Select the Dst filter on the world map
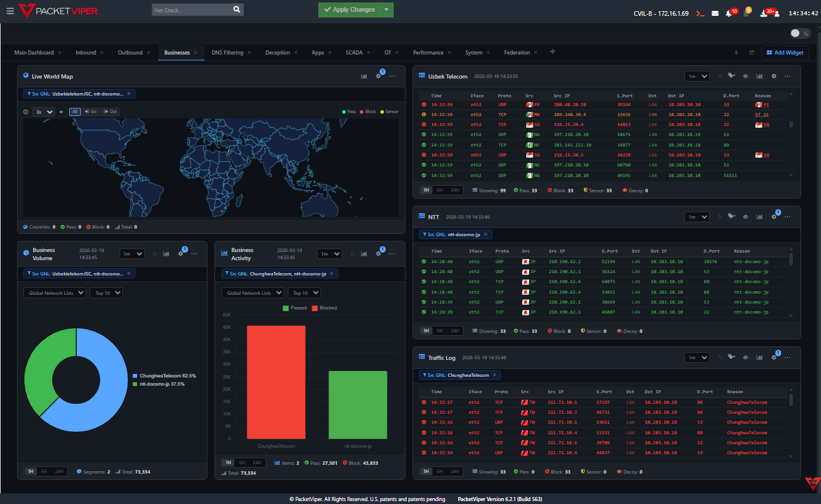Screen dimensions: 821x504 (x=111, y=111)
